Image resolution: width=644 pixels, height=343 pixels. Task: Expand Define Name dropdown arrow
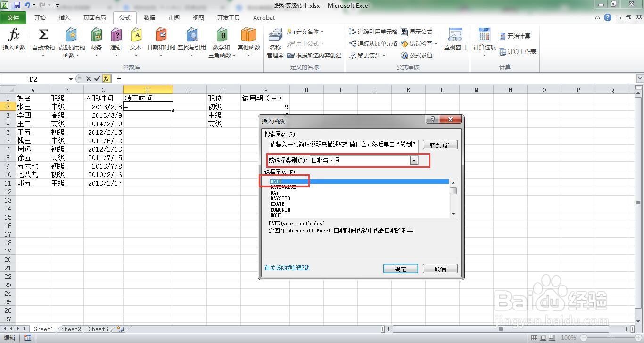point(322,32)
